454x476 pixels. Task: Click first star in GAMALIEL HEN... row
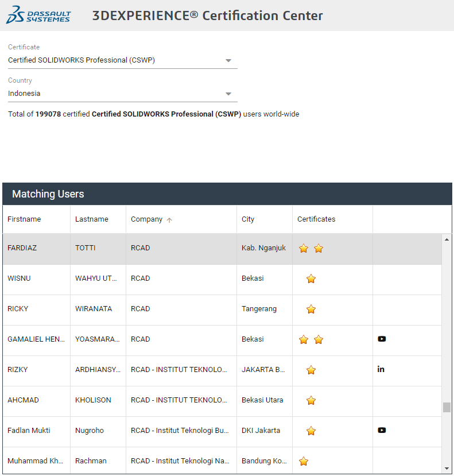tap(304, 339)
